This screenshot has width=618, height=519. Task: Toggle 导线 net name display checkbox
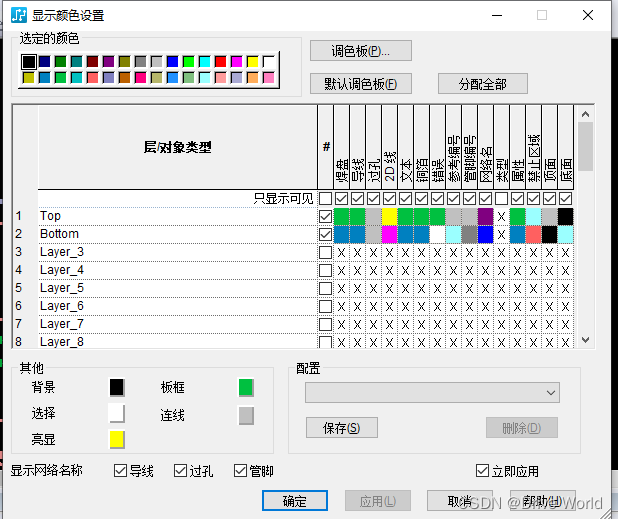pyautogui.click(x=120, y=470)
